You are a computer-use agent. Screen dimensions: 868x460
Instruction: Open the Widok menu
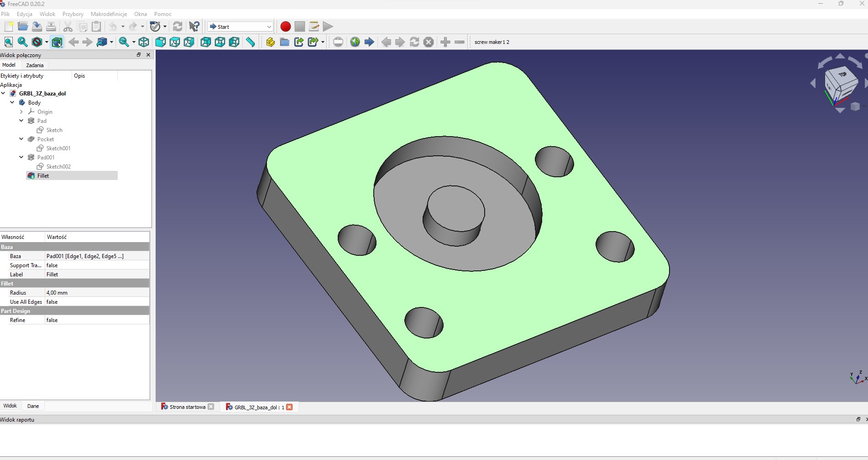coord(47,14)
